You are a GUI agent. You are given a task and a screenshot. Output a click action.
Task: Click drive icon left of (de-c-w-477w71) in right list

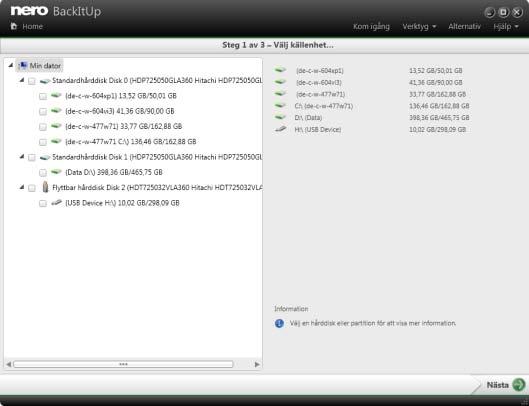[x=280, y=94]
